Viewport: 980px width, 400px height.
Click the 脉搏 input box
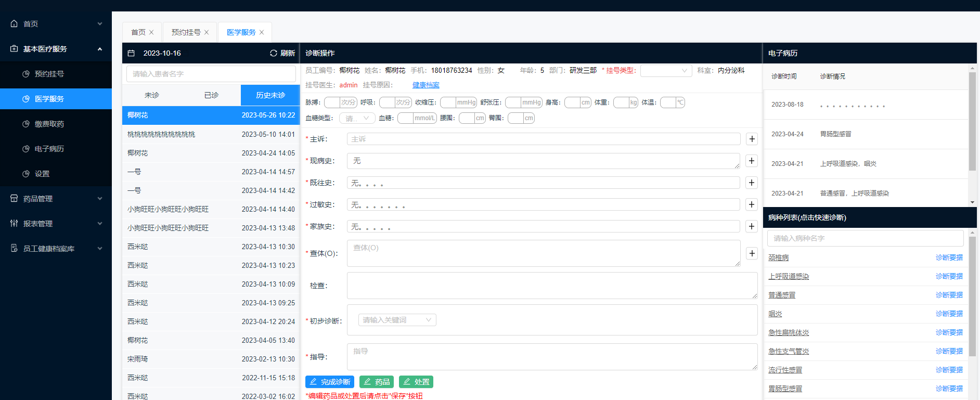332,102
